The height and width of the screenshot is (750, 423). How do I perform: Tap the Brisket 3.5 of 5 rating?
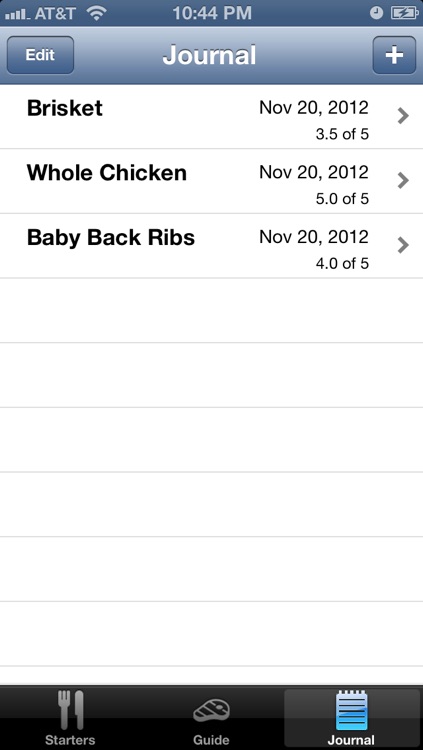[342, 134]
